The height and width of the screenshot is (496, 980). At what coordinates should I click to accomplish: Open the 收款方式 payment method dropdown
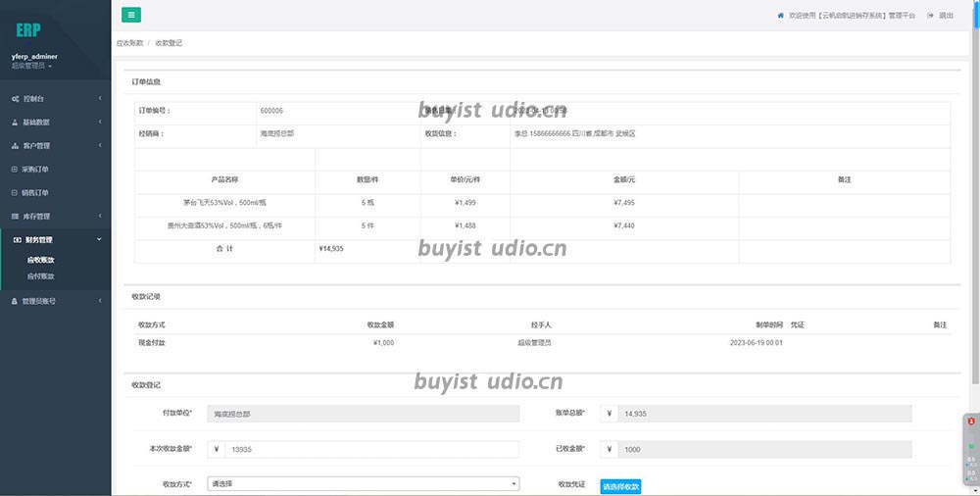point(363,483)
